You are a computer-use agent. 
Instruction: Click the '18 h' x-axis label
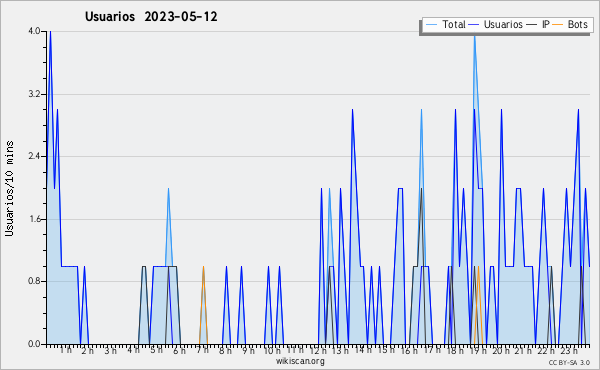(455, 351)
